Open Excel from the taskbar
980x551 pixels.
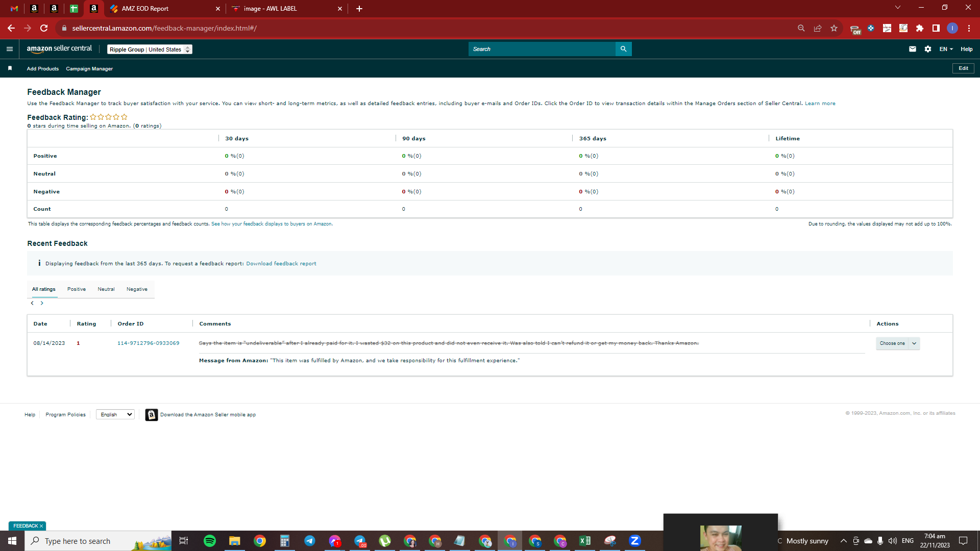tap(585, 541)
